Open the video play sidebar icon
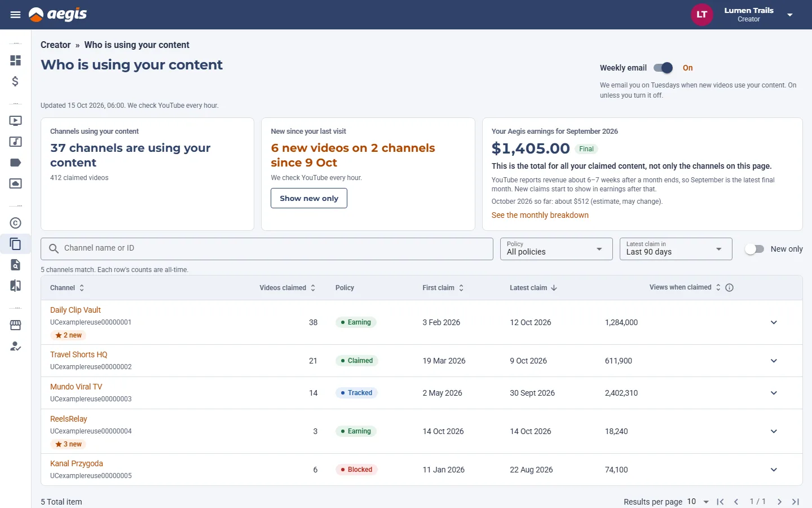This screenshot has width=812, height=508. tap(16, 121)
